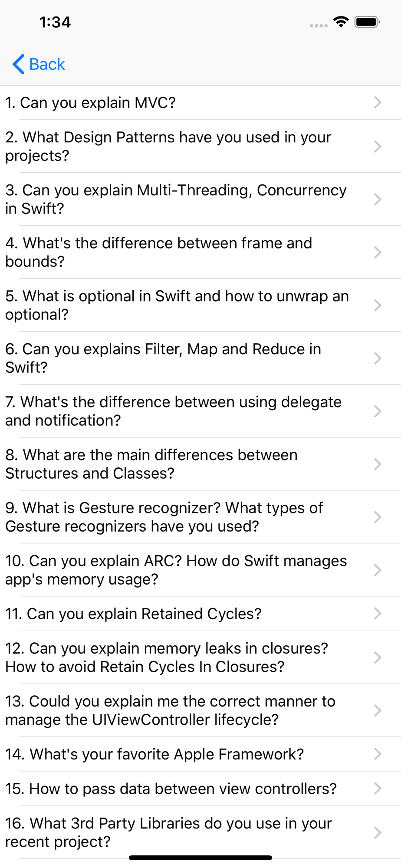Tap chevron for pass data between view controllers
Image resolution: width=401 pixels, height=868 pixels.
coord(378,789)
